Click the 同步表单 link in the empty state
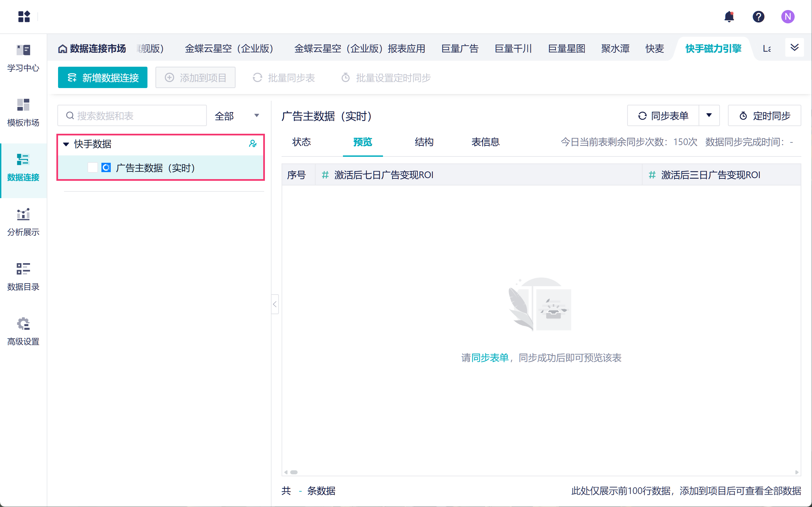 tap(490, 358)
